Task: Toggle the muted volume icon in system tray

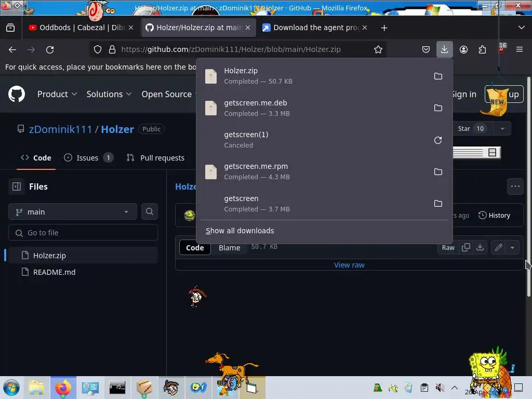Action: [x=440, y=388]
